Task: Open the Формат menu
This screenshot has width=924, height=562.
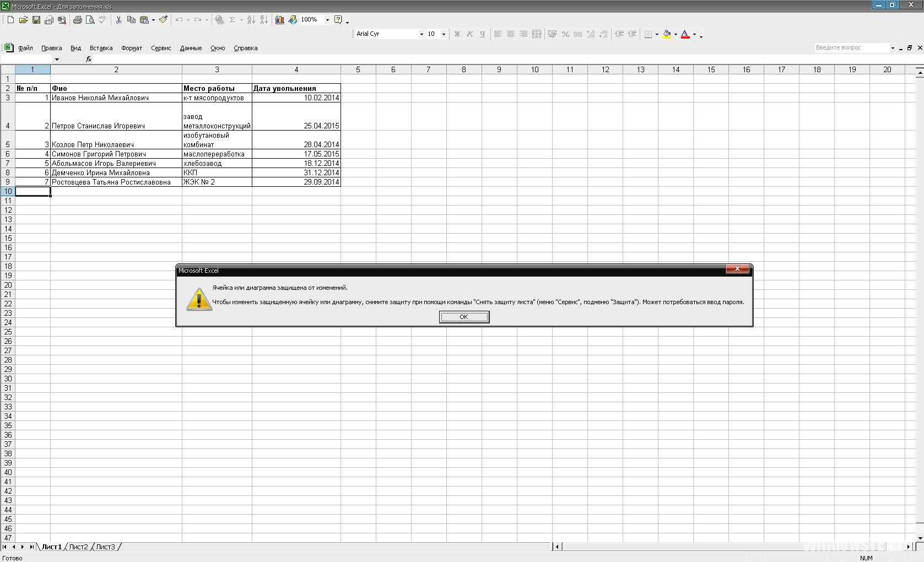Action: pyautogui.click(x=132, y=48)
